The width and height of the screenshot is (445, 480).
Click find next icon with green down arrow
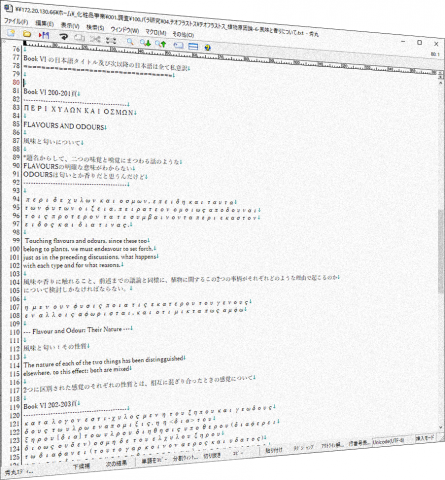click(145, 42)
